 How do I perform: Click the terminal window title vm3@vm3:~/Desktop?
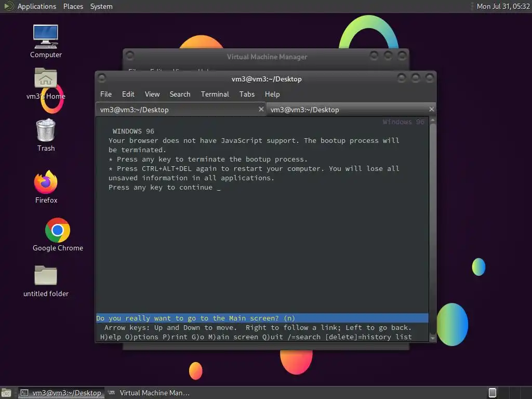(x=267, y=79)
